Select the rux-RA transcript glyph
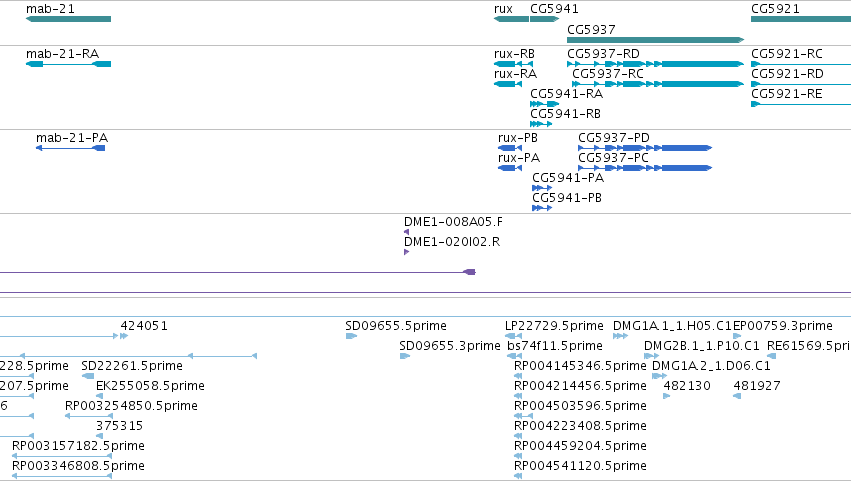 (508, 84)
